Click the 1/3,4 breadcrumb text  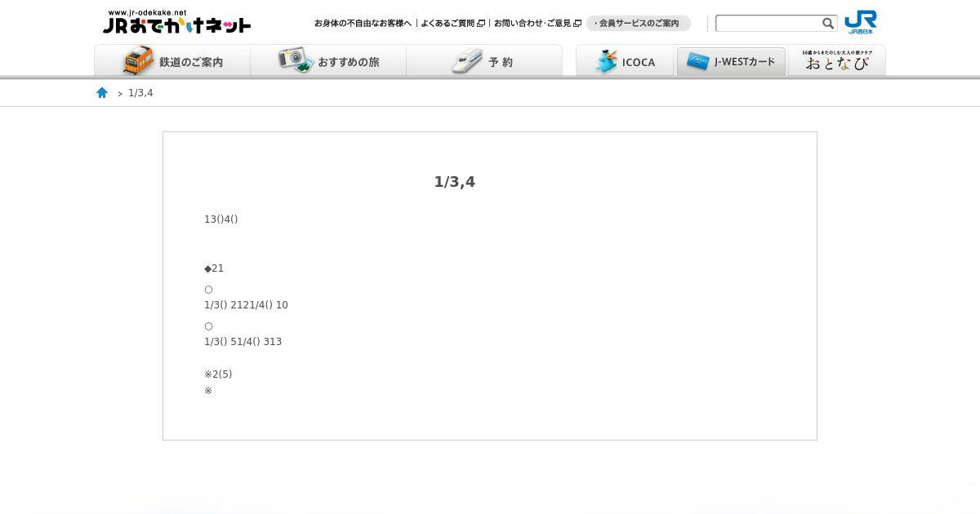pos(140,93)
